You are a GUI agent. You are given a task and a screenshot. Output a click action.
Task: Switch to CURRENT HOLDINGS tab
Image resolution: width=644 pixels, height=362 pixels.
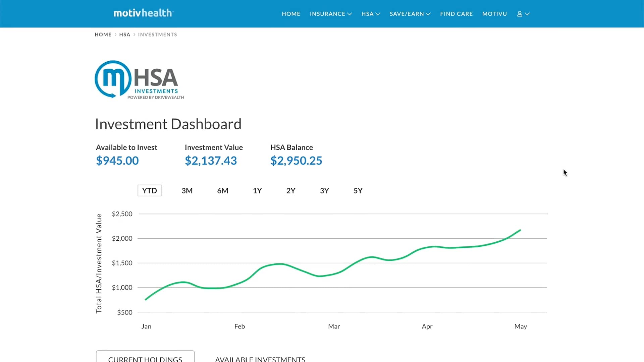145,356
